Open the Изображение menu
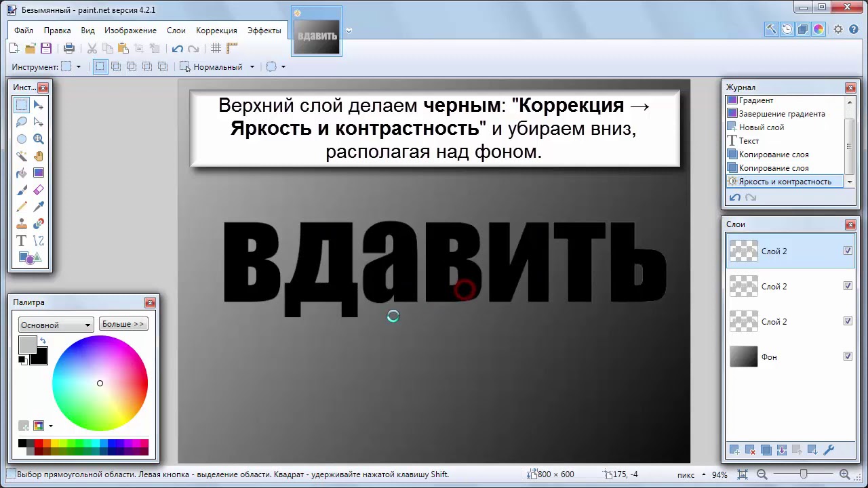 pyautogui.click(x=130, y=30)
